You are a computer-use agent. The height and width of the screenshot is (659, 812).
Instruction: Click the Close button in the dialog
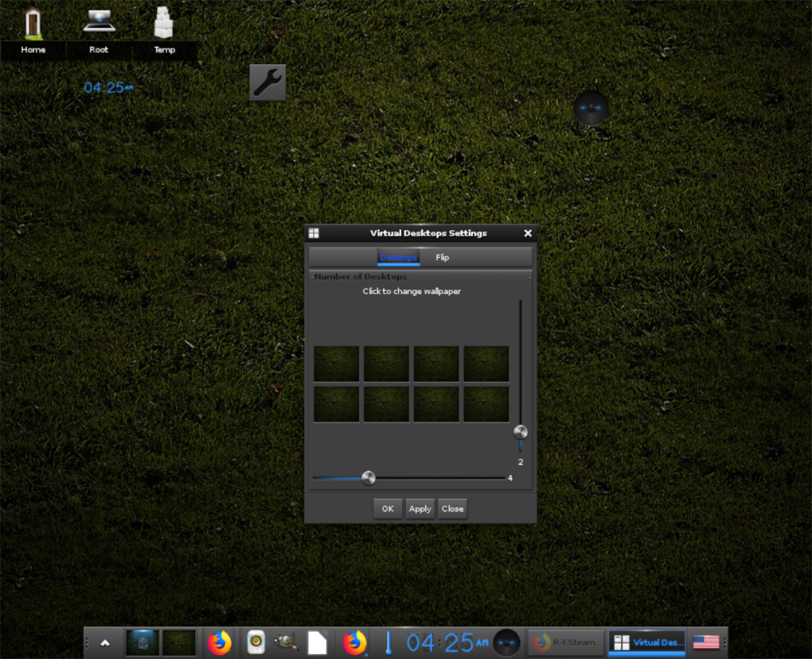click(453, 508)
